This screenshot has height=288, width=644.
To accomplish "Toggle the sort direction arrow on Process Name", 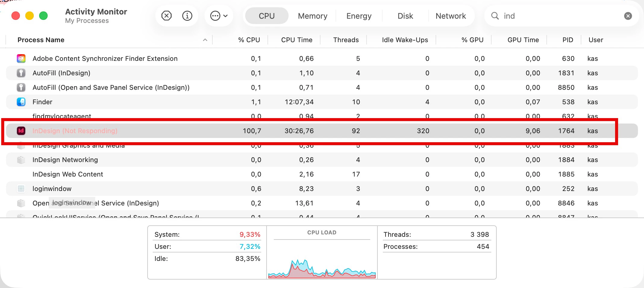I will (x=205, y=40).
